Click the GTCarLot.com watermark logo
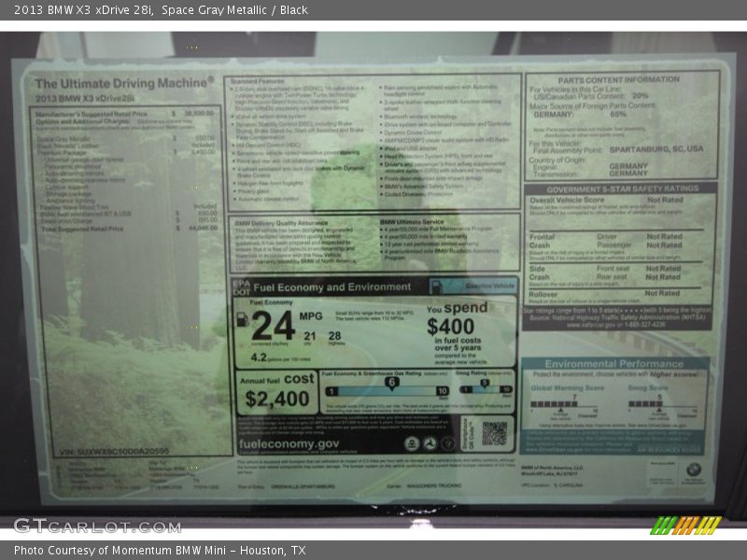Viewport: 747px width, 560px height. pyautogui.click(x=96, y=525)
